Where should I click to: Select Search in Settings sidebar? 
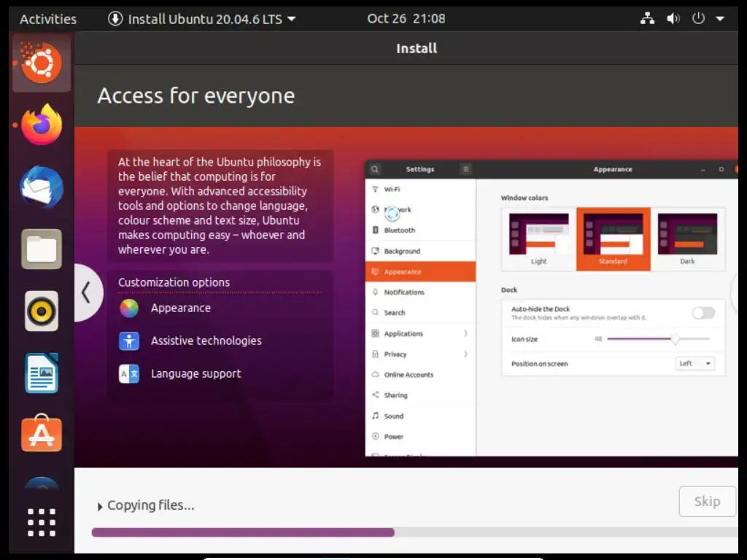421,312
